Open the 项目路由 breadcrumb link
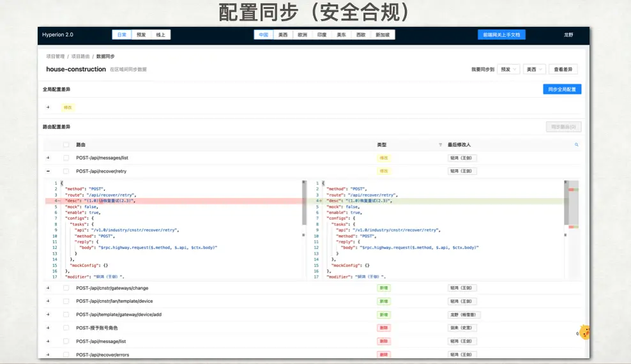This screenshot has height=364, width=631. point(80,56)
